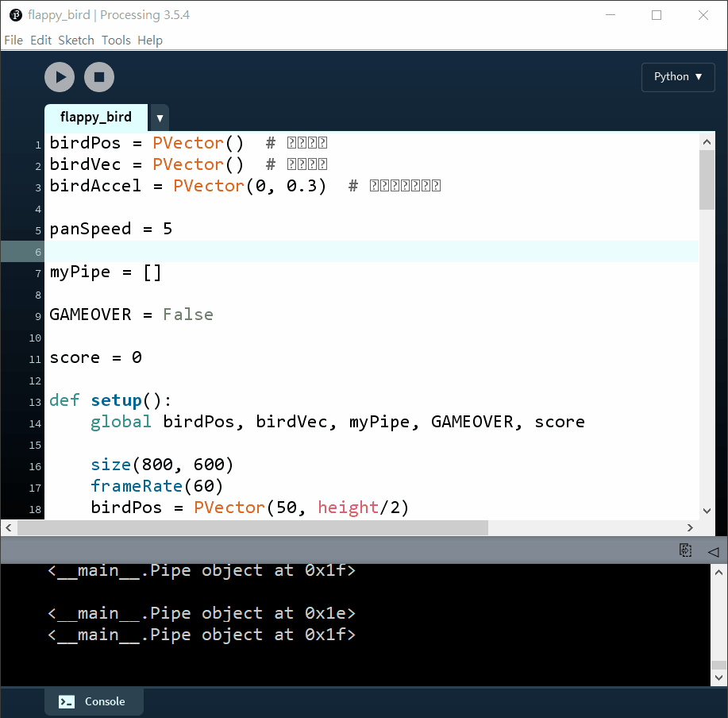Screen dimensions: 728x718
Task: Copy console output using the console icon
Action: (686, 550)
